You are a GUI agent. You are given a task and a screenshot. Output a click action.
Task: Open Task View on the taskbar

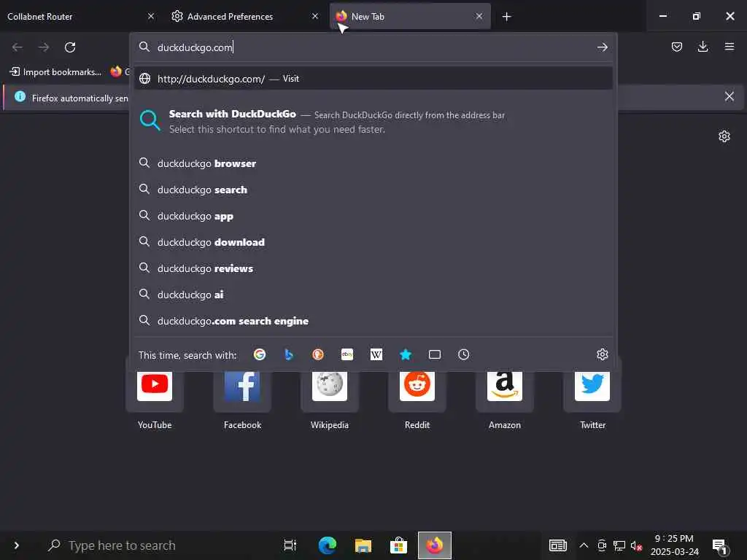290,545
